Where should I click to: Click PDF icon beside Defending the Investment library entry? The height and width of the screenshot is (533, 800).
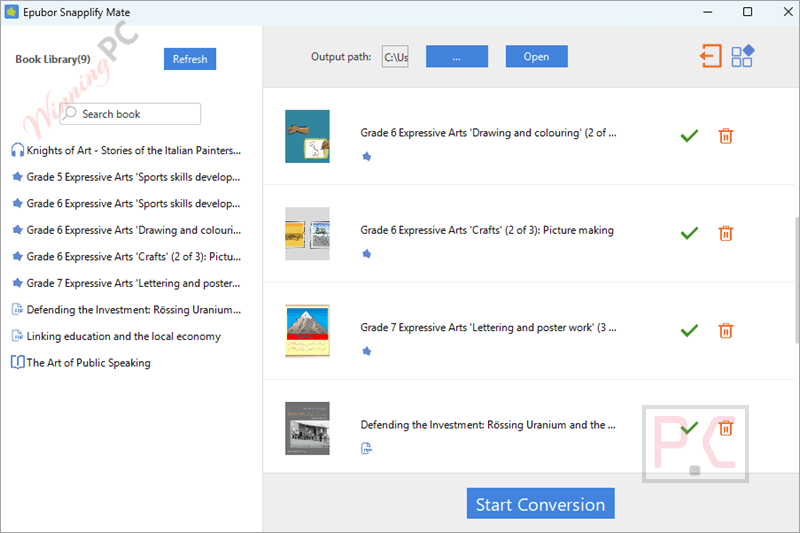coord(17,310)
